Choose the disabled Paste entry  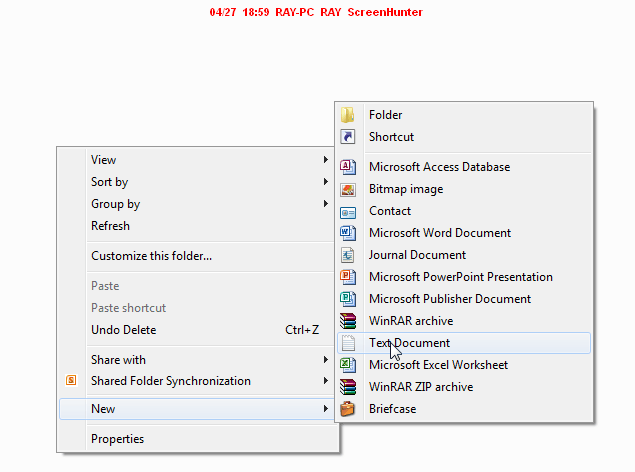click(x=196, y=286)
